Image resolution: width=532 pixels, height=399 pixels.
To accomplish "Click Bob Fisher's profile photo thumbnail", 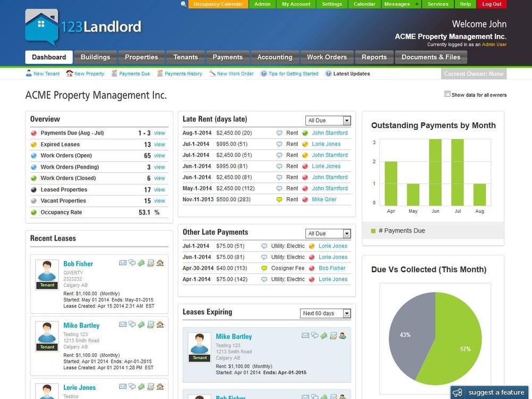I will click(x=46, y=271).
